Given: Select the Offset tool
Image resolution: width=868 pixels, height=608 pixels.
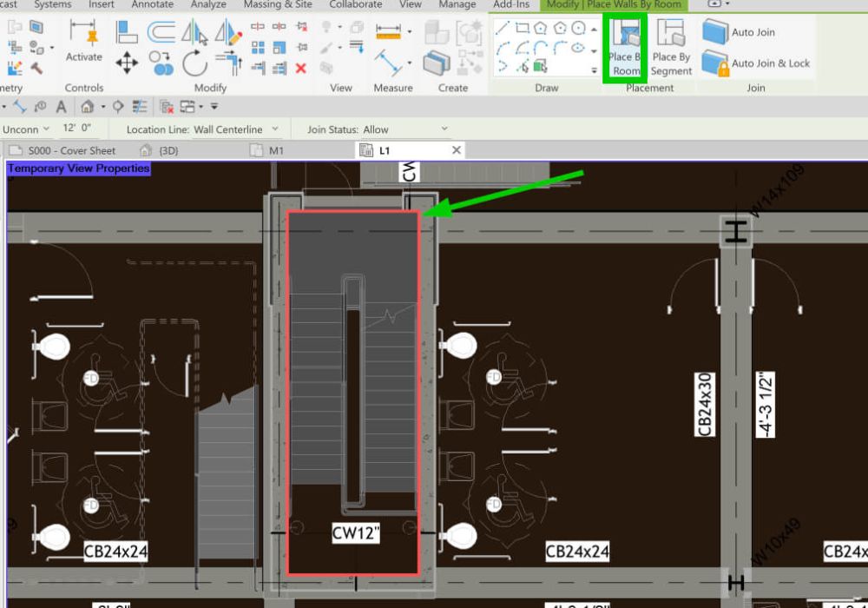Looking at the screenshot, I should pyautogui.click(x=161, y=33).
